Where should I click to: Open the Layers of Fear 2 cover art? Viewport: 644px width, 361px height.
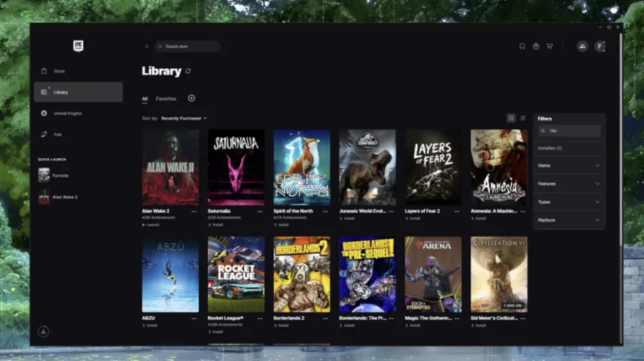(x=433, y=167)
